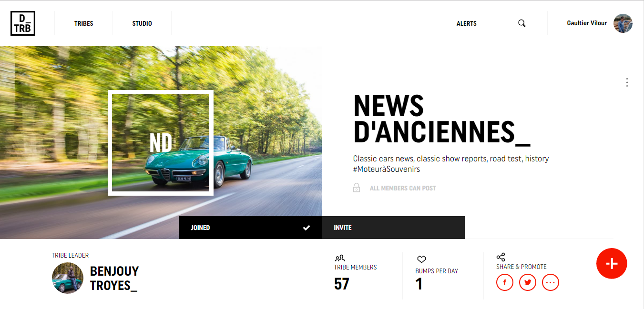Open the Alerts menu

coord(467,23)
